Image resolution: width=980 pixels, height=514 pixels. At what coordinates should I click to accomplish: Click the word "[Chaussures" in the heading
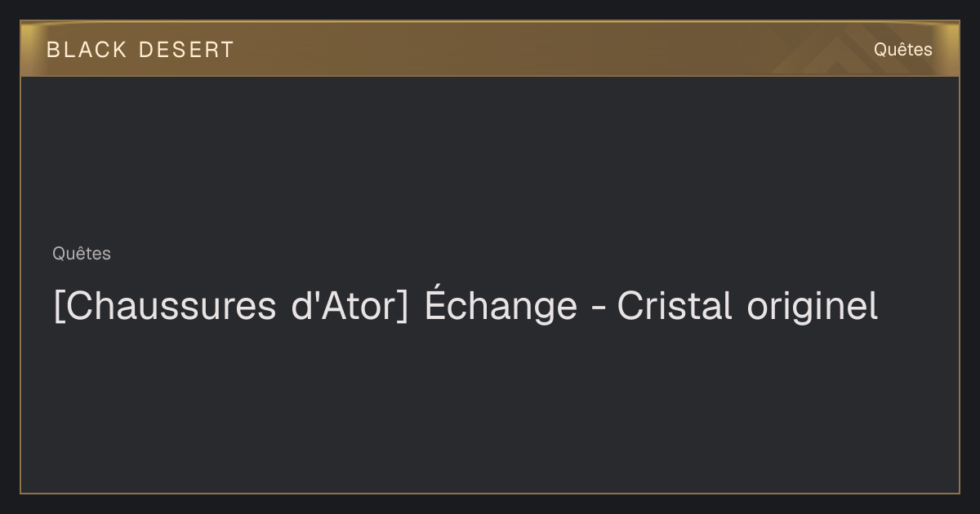click(165, 306)
